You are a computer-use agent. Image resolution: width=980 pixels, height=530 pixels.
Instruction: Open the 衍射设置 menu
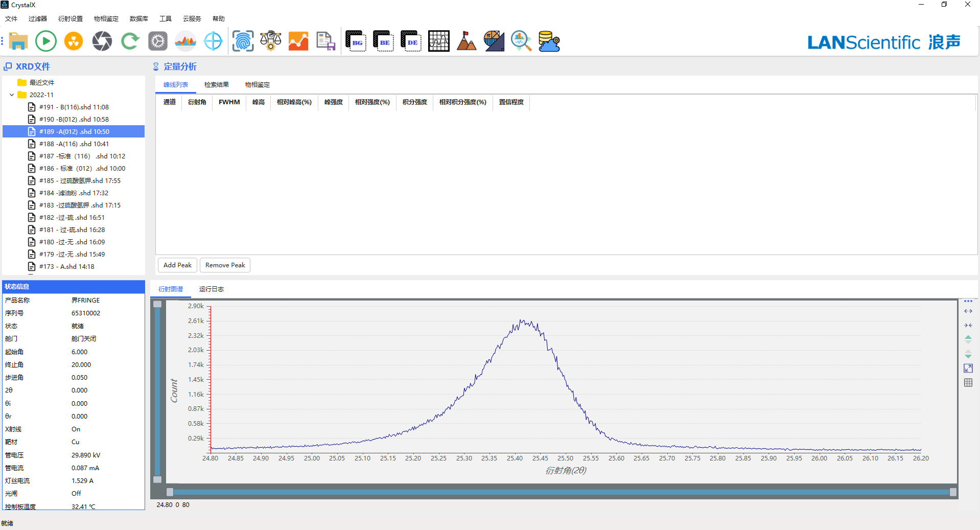coord(70,19)
